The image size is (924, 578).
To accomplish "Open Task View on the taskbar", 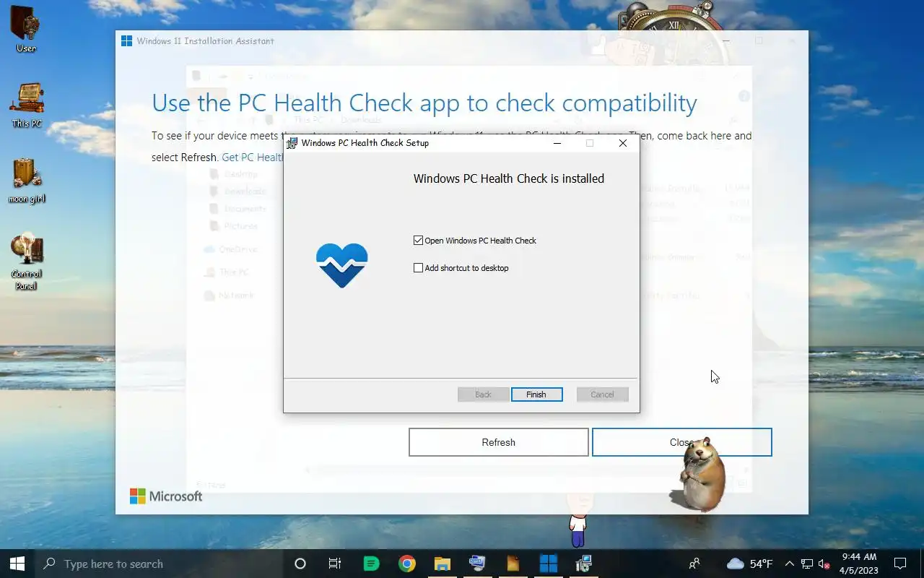I will click(335, 564).
